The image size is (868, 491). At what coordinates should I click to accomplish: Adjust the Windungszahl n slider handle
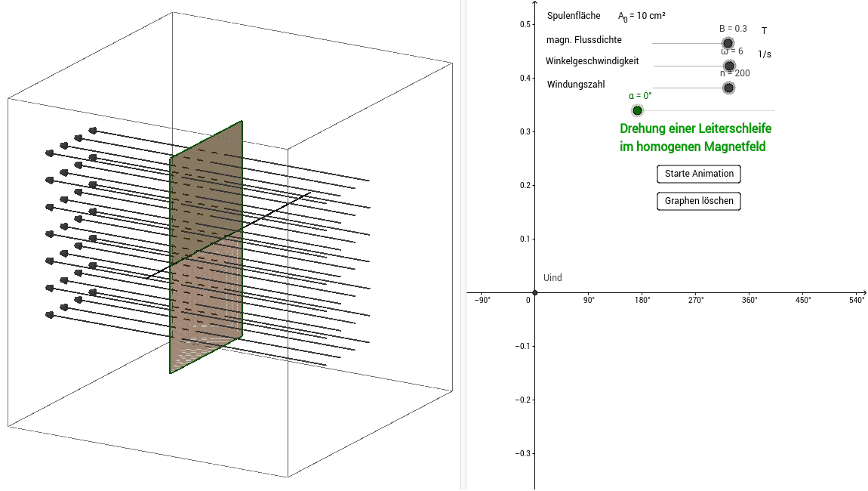728,88
